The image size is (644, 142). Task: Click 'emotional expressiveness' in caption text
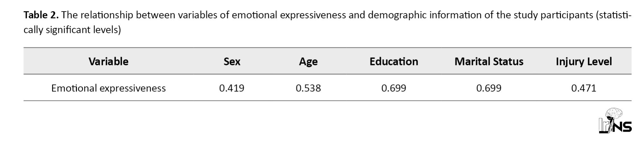tap(289, 15)
